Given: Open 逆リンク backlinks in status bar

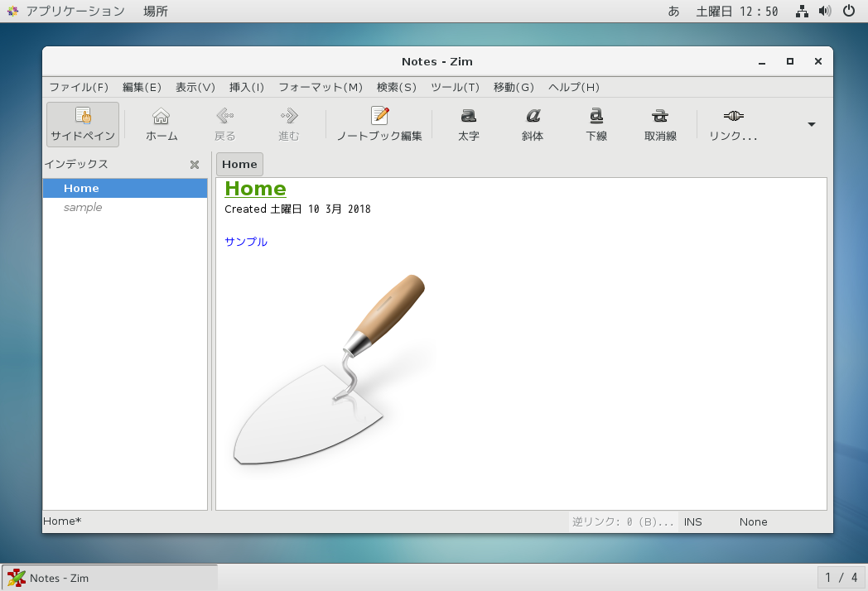Looking at the screenshot, I should [x=623, y=521].
